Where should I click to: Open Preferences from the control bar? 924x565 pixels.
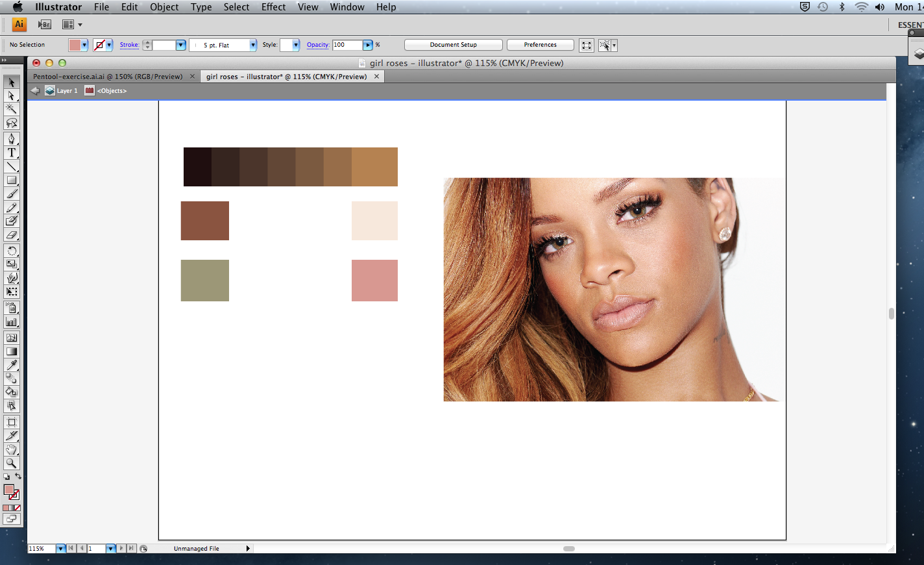point(540,45)
